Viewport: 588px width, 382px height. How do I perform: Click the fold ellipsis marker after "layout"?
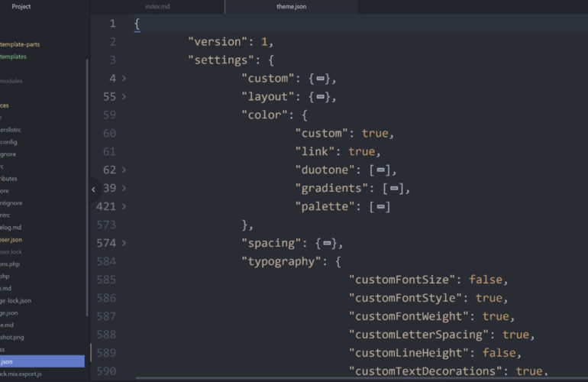320,97
